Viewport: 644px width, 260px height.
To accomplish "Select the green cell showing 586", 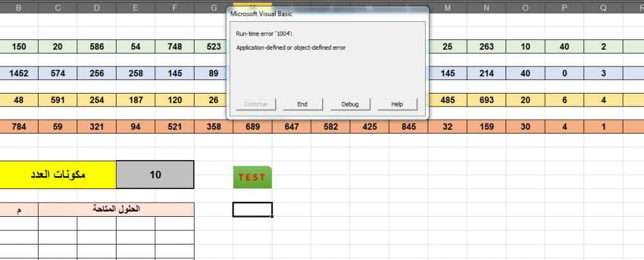I will (97, 47).
